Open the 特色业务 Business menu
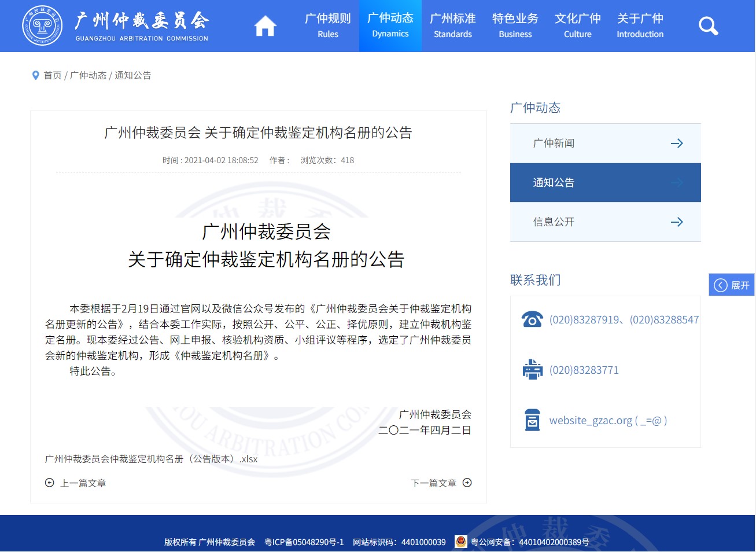Viewport: 756px width, 552px height. (515, 26)
